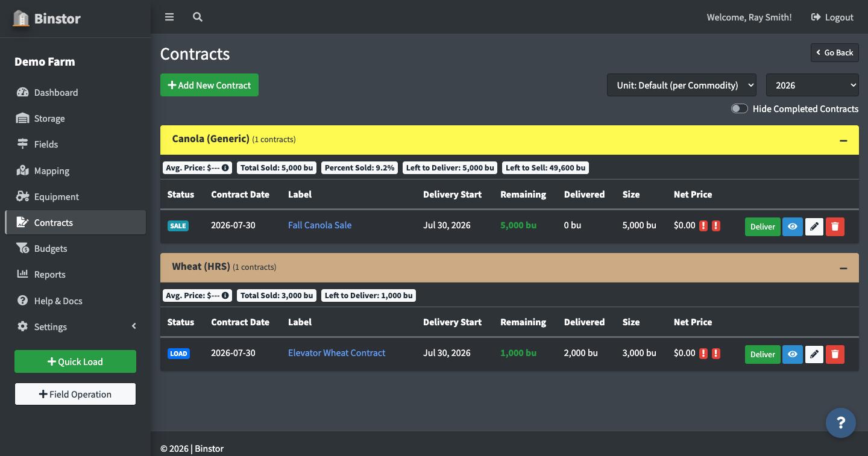Image resolution: width=868 pixels, height=456 pixels.
Task: Click 'Left to Deliver: 5,000 bu' tag
Action: point(450,168)
